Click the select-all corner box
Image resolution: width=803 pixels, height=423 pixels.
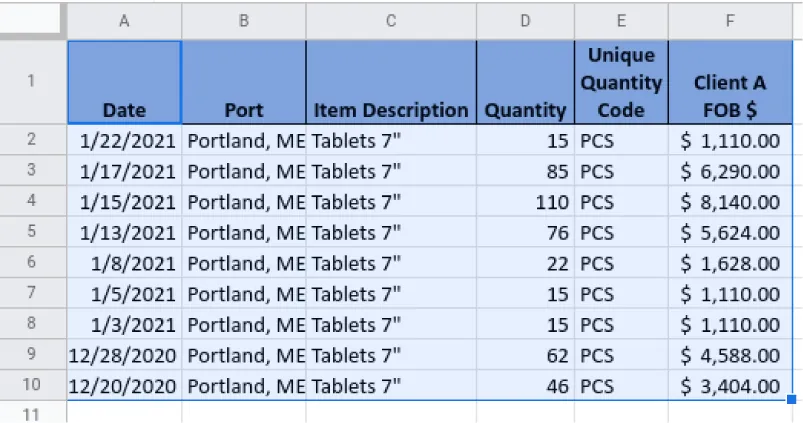[33, 20]
